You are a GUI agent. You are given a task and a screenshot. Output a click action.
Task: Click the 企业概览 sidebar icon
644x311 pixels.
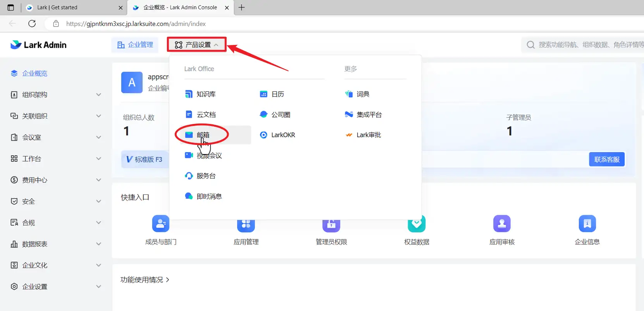[x=14, y=73]
